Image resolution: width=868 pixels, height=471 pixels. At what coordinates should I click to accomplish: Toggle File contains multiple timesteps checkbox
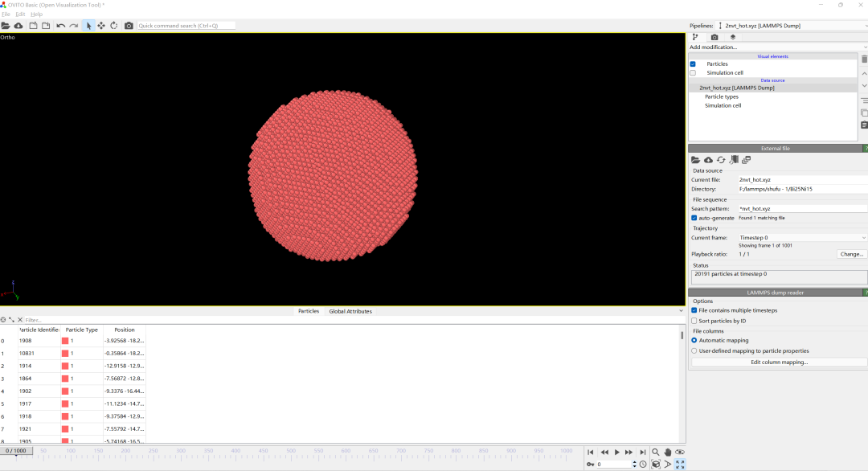click(694, 310)
